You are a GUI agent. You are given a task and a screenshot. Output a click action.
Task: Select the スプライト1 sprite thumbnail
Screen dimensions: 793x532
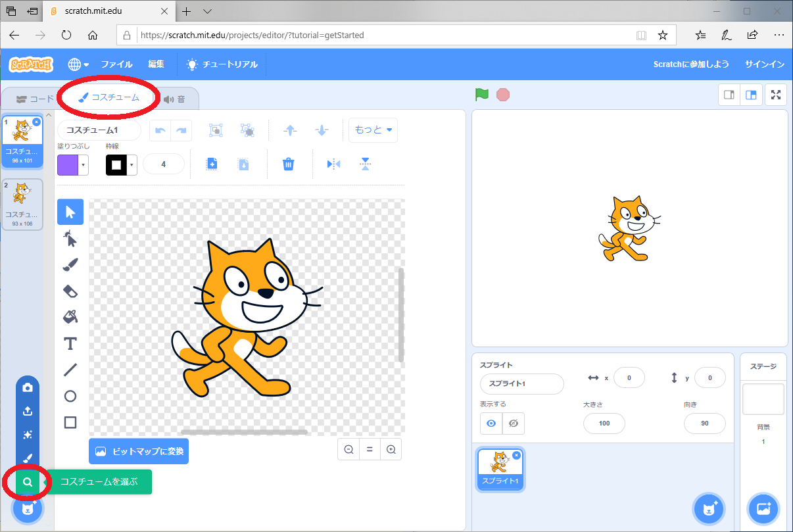tap(500, 470)
